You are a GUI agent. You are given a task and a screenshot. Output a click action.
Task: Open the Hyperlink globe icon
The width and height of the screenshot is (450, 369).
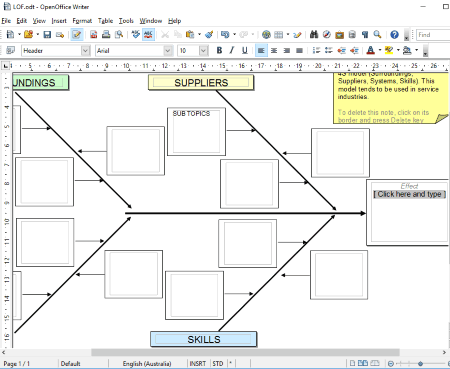pos(266,34)
